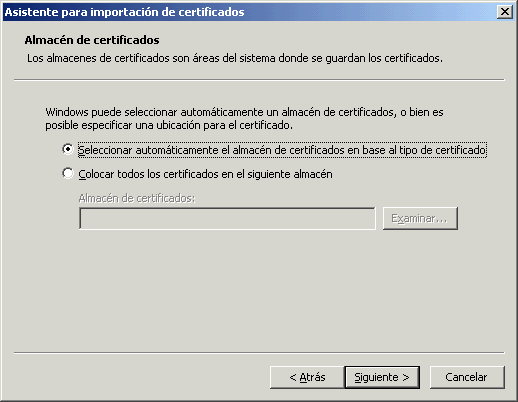Cancel the wizard using Cancelar

(467, 377)
